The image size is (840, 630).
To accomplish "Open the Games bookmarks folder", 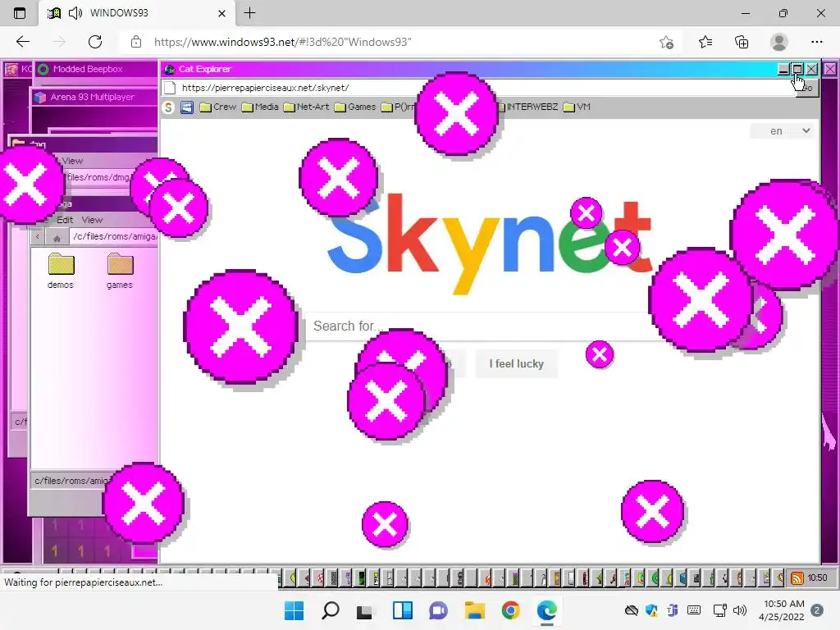I will point(354,107).
